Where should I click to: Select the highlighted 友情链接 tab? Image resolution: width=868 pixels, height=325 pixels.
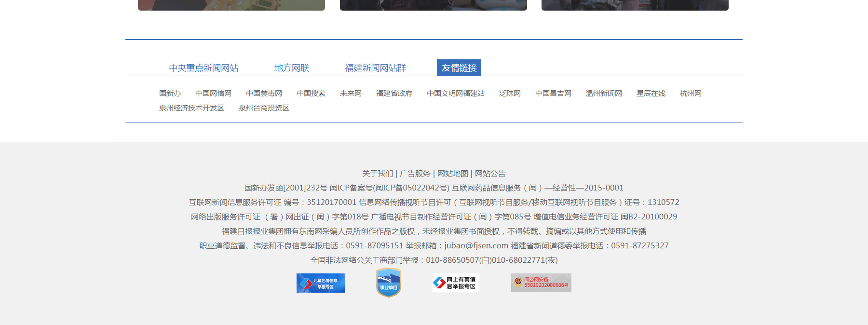(x=459, y=68)
